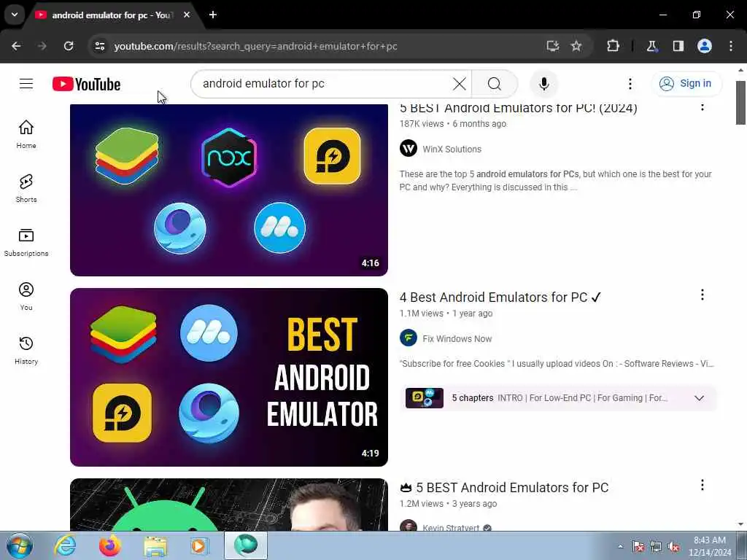
Task: Open Windows Media Player from taskbar
Action: coord(199,545)
